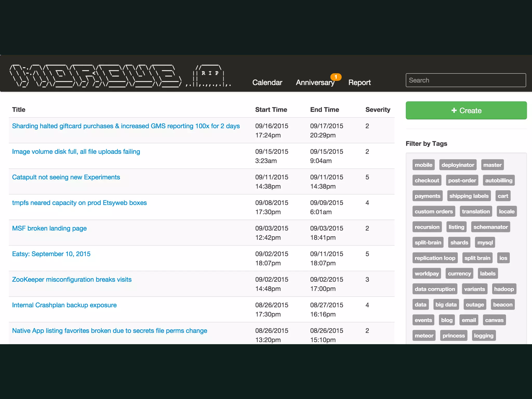
Task: Sort by the Severity column header
Action: pos(377,110)
